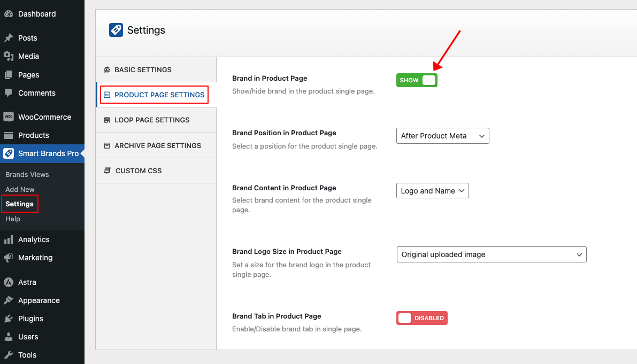Click the Posts pushpin icon
The height and width of the screenshot is (364, 637).
(9, 38)
